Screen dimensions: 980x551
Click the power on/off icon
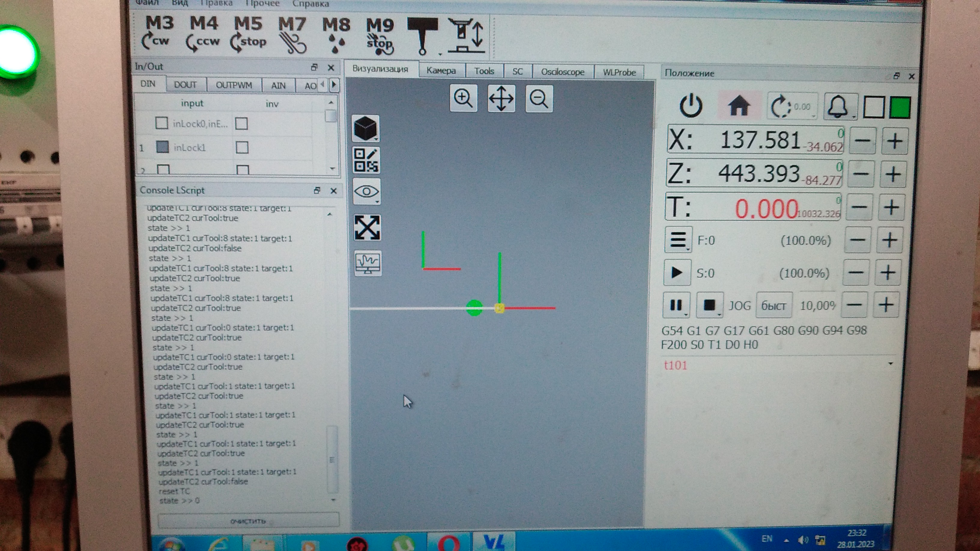point(691,106)
